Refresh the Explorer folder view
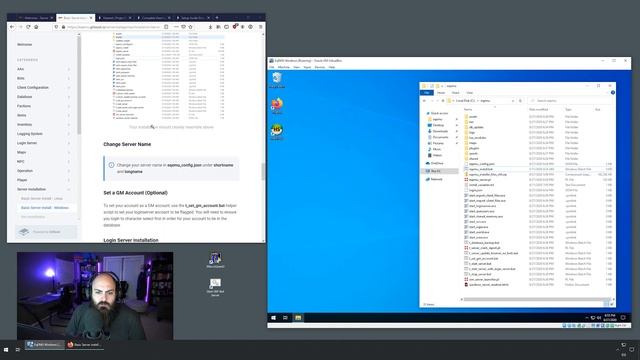 point(520,100)
